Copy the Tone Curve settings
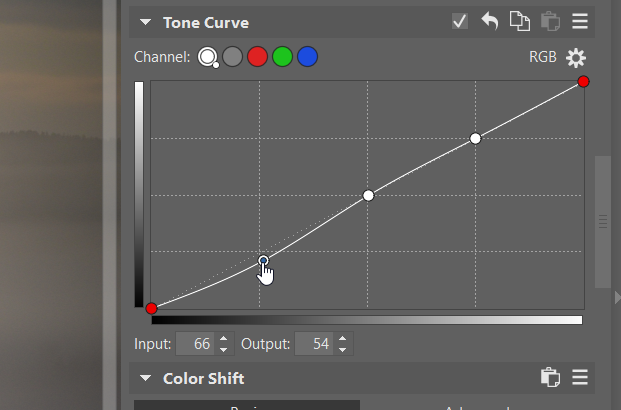This screenshot has width=621, height=410. (519, 22)
